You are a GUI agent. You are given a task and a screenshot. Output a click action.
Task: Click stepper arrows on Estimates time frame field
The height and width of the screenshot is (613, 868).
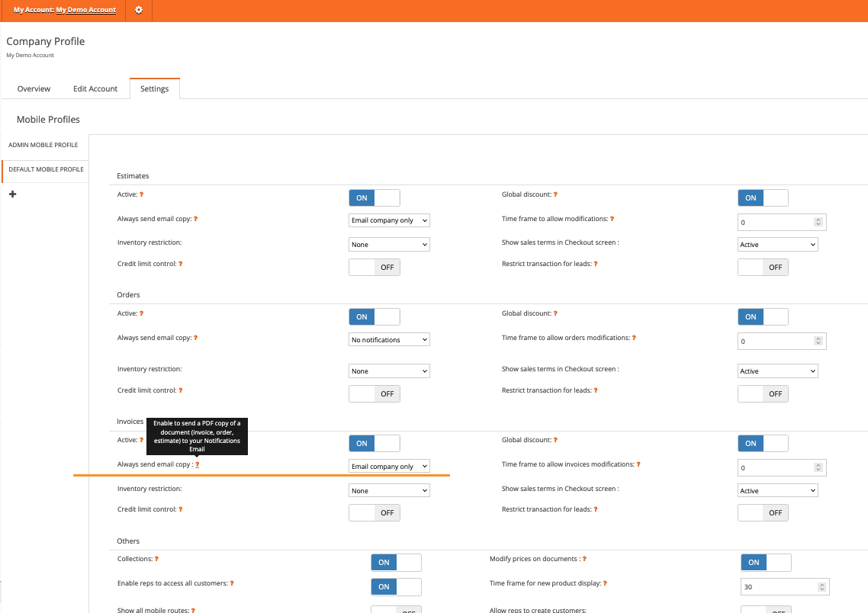pyautogui.click(x=818, y=223)
